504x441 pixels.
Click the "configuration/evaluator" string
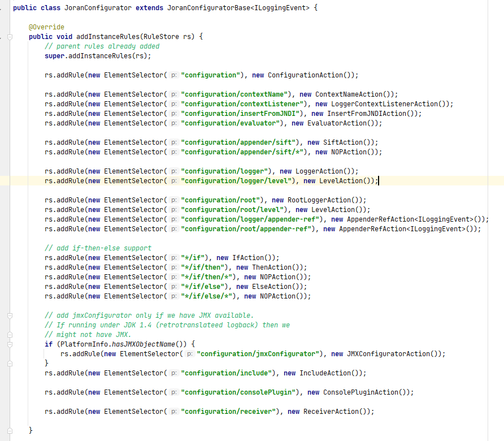pyautogui.click(x=231, y=123)
